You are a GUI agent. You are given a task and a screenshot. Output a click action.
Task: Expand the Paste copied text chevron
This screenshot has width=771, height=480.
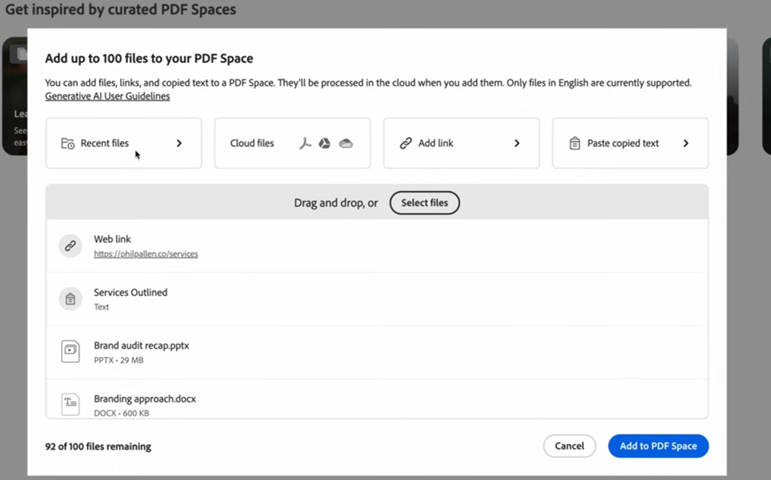[686, 144]
